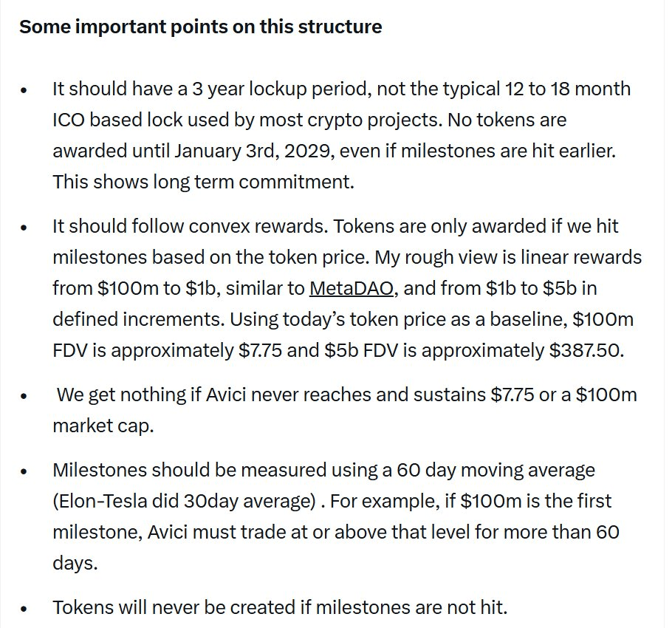Image resolution: width=672 pixels, height=628 pixels.
Task: Click the bullet marker beside the convex rewards paragraph
Action: (x=24, y=228)
